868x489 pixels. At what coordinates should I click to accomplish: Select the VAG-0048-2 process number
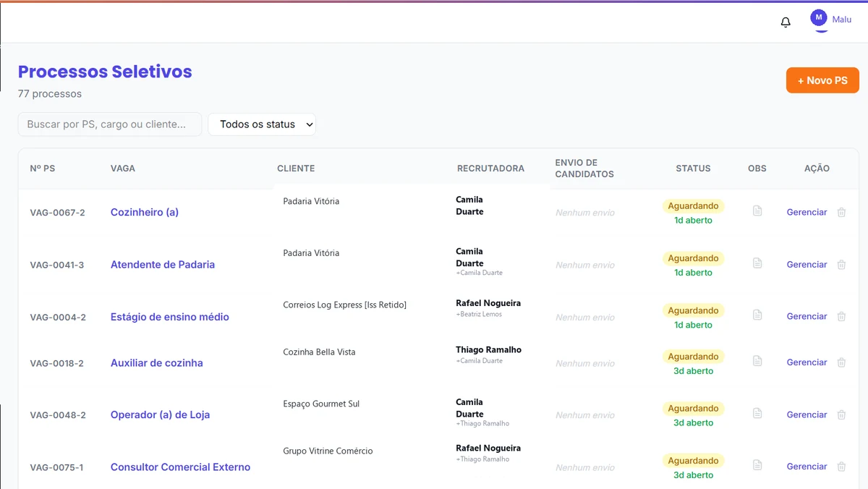[x=58, y=415]
